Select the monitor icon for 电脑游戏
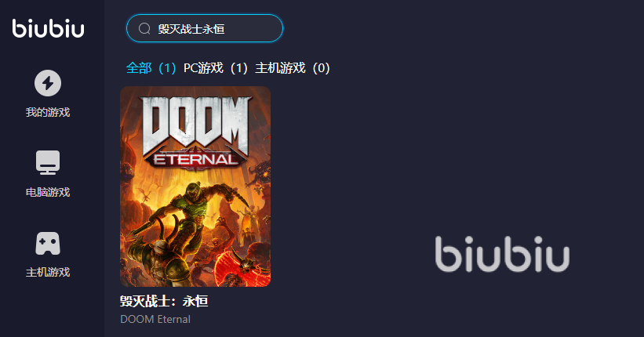The height and width of the screenshot is (337, 644). (x=48, y=162)
